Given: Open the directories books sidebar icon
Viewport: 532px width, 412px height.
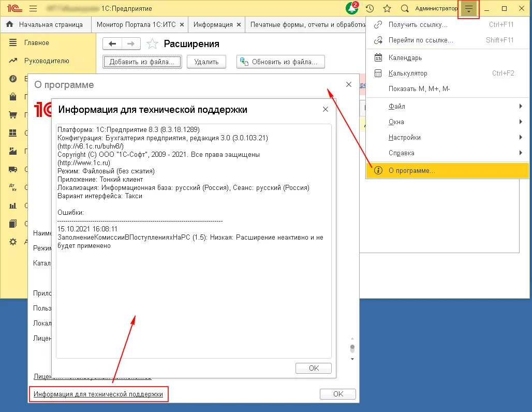Looking at the screenshot, I should point(13,224).
